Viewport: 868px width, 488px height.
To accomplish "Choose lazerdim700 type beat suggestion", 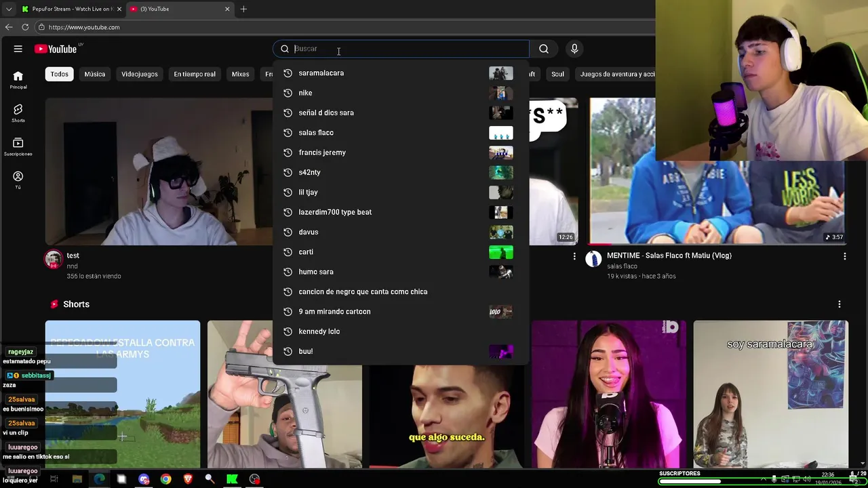I will (401, 212).
